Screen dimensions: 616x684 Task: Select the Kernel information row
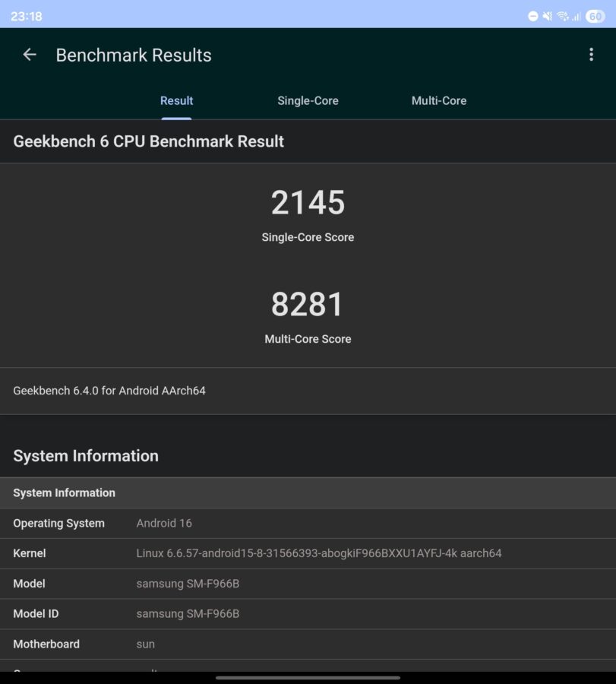[x=308, y=553]
